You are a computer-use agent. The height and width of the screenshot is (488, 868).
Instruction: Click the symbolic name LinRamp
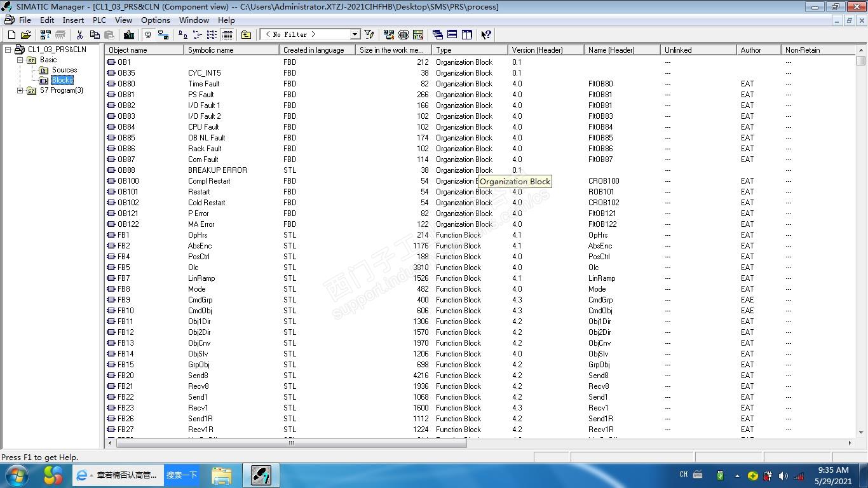(201, 278)
